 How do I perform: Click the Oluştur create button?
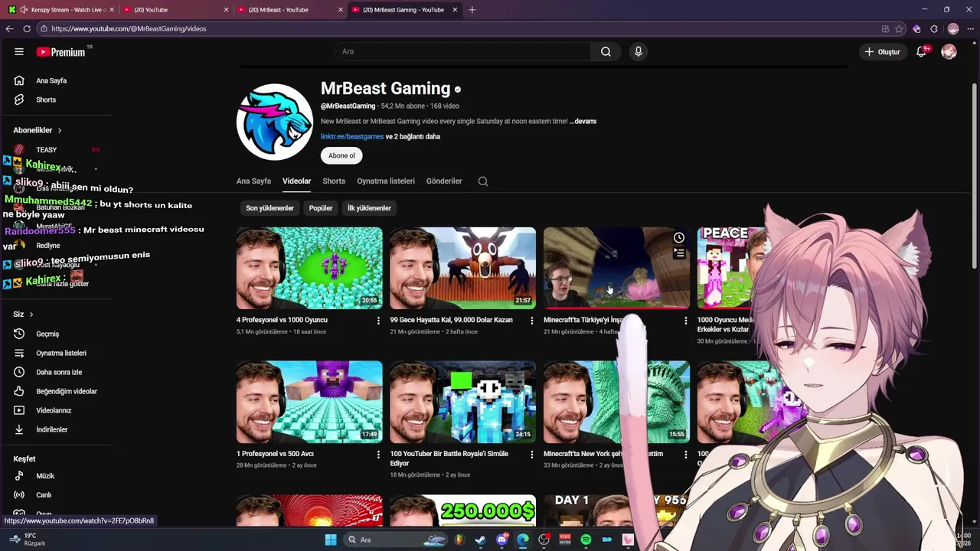(883, 51)
